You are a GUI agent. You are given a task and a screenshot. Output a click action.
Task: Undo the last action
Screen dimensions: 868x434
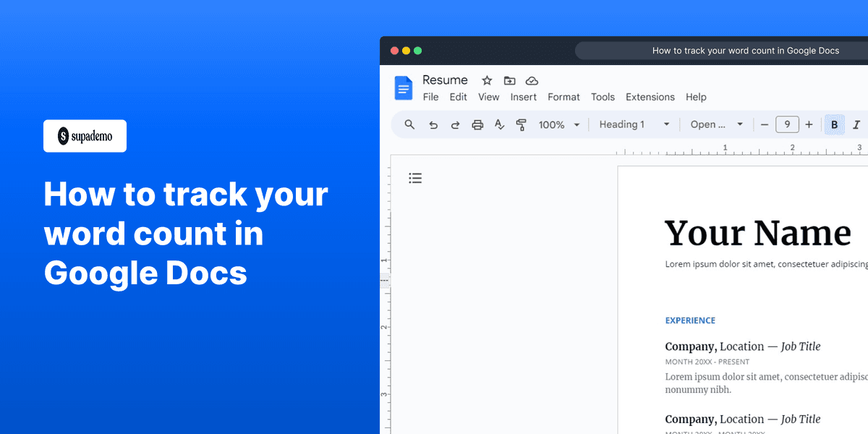[433, 124]
